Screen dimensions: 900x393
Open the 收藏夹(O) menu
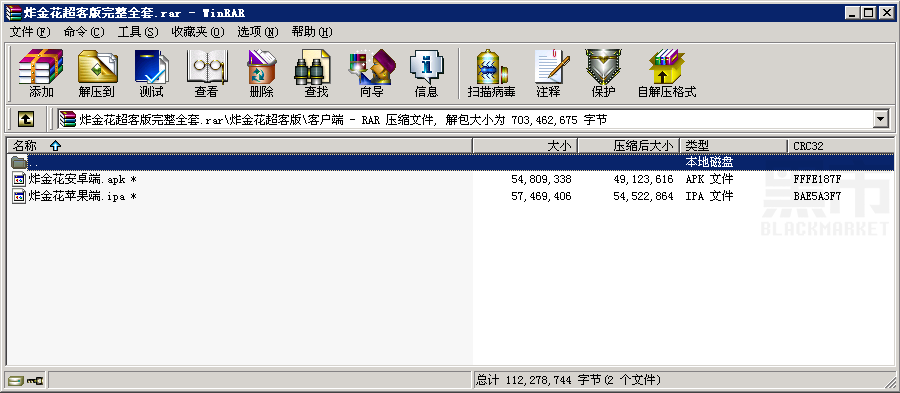click(198, 32)
